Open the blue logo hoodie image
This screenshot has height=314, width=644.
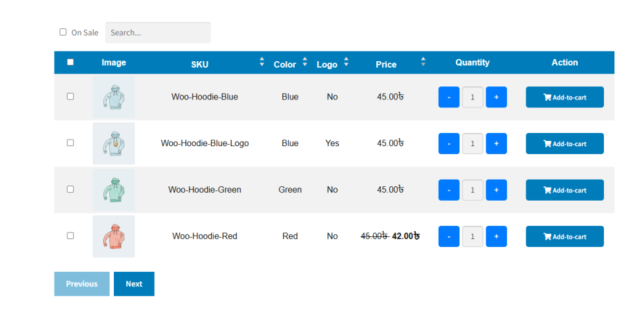point(114,144)
